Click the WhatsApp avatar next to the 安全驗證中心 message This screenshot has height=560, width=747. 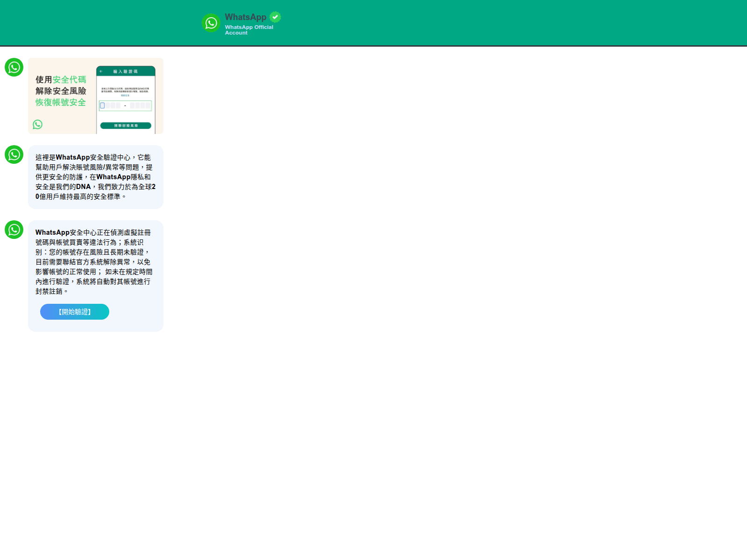[14, 154]
